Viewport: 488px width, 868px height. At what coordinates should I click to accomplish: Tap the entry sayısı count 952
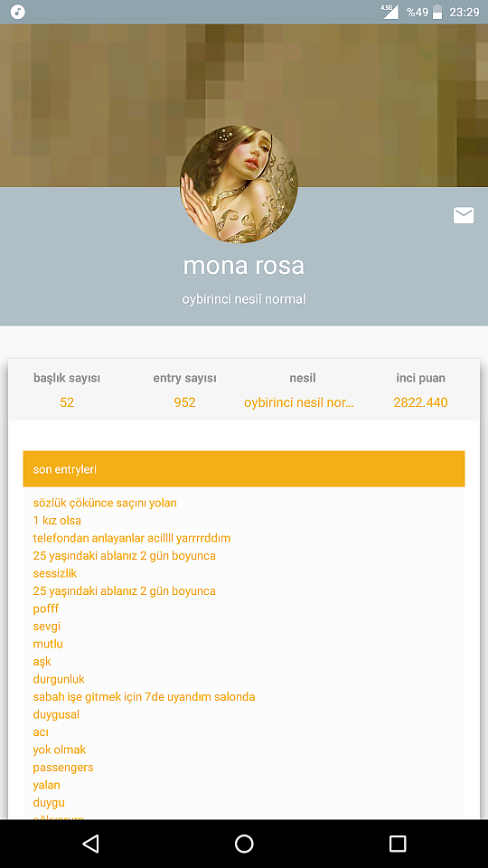coord(184,402)
